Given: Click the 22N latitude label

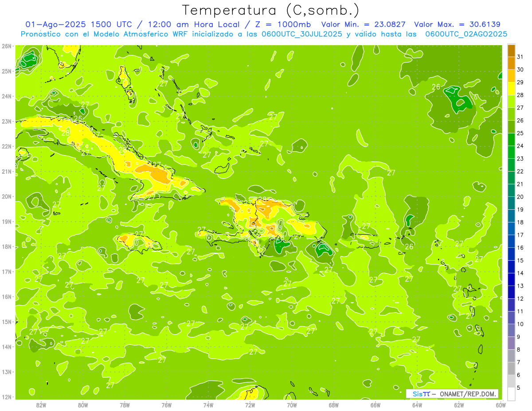Looking at the screenshot, I should pyautogui.click(x=6, y=146).
